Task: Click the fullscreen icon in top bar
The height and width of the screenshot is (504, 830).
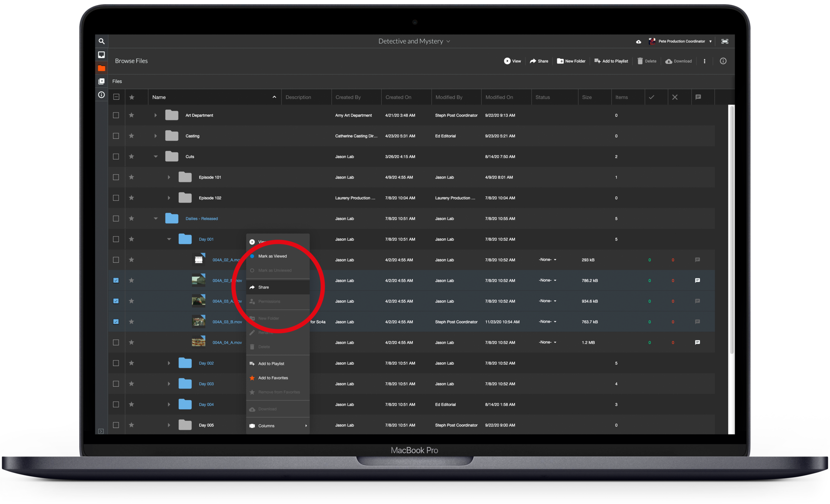Action: point(725,41)
